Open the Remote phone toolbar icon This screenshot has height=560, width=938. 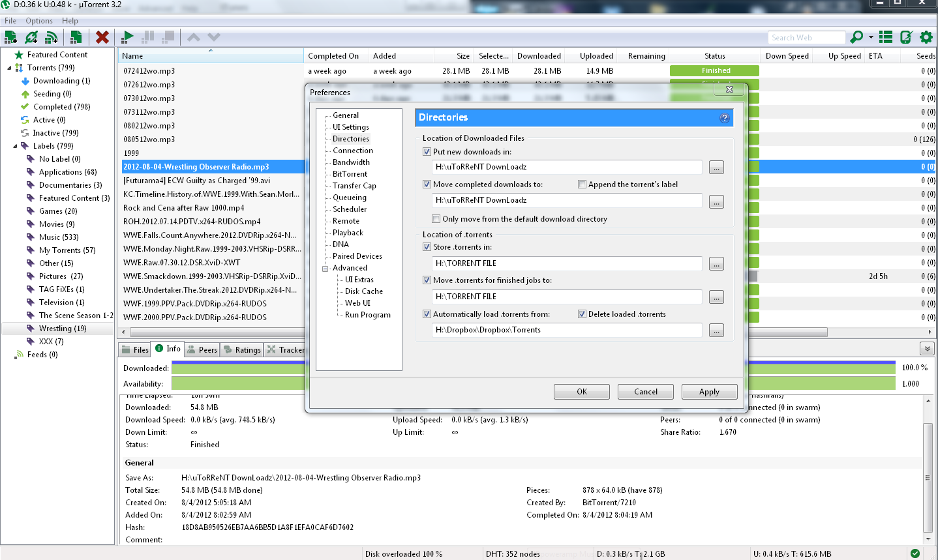[x=906, y=37]
